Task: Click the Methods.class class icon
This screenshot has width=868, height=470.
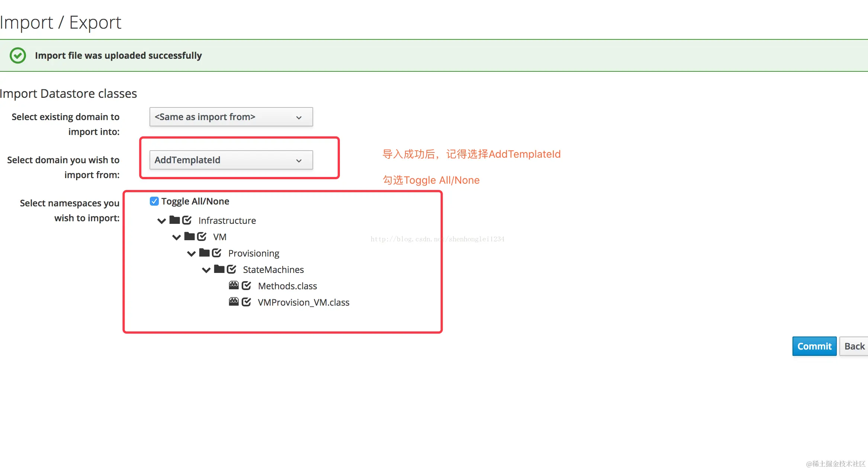Action: click(234, 286)
